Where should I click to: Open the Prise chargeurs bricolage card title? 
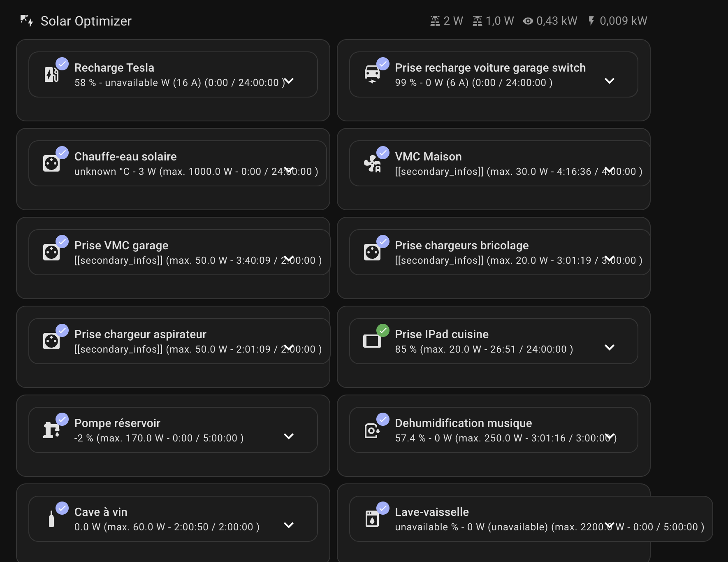tap(462, 245)
